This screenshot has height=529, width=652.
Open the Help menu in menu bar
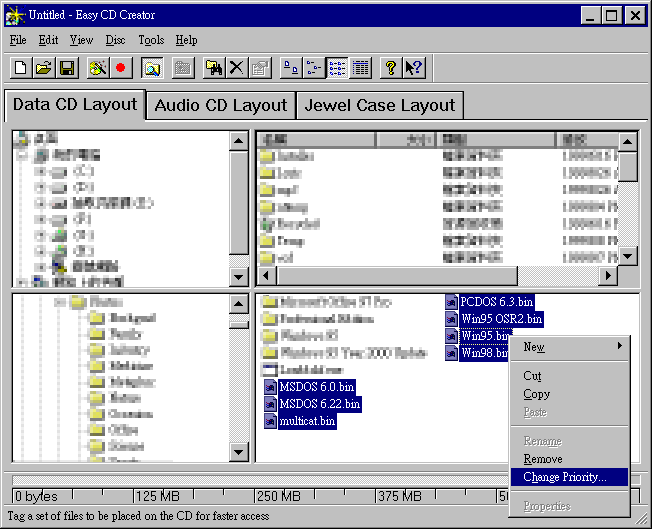[186, 40]
